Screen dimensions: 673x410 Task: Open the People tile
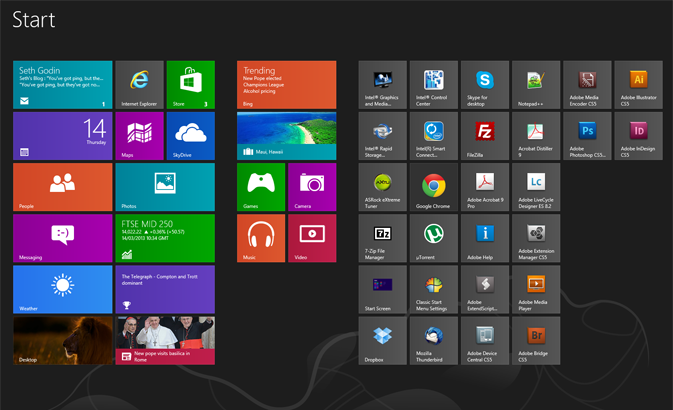[63, 187]
